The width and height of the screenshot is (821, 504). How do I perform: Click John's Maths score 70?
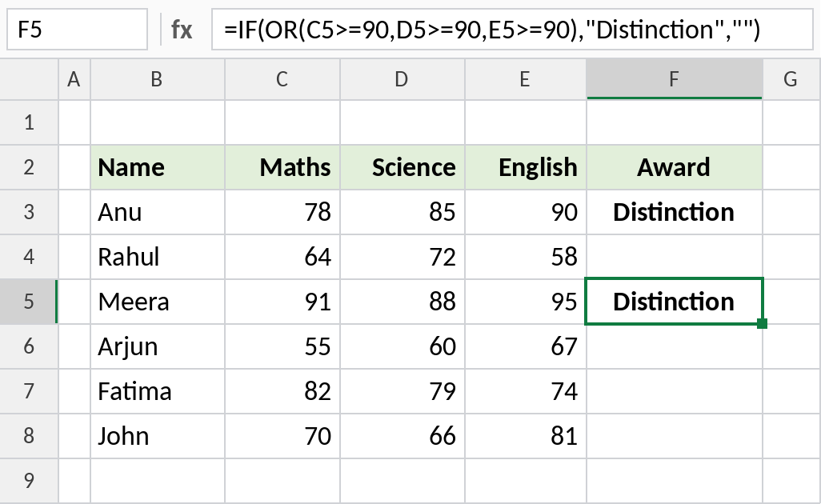[282, 436]
